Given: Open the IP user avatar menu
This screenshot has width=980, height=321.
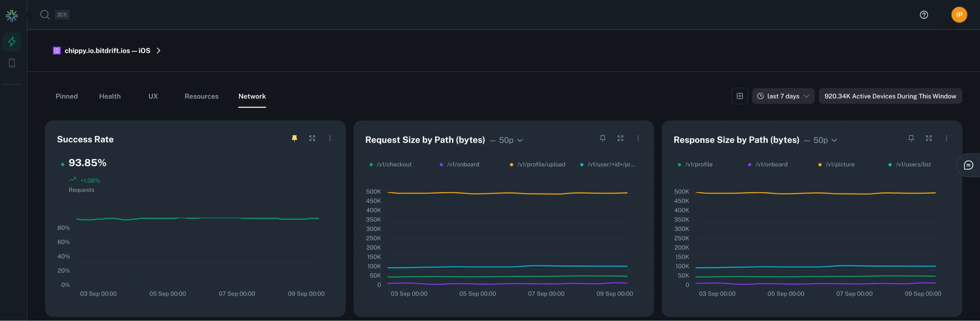Looking at the screenshot, I should [959, 15].
